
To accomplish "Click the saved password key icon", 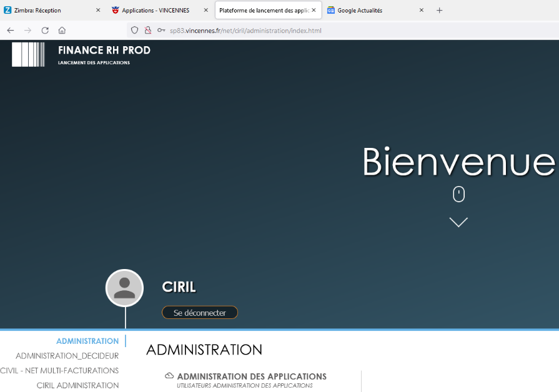I will click(161, 31).
